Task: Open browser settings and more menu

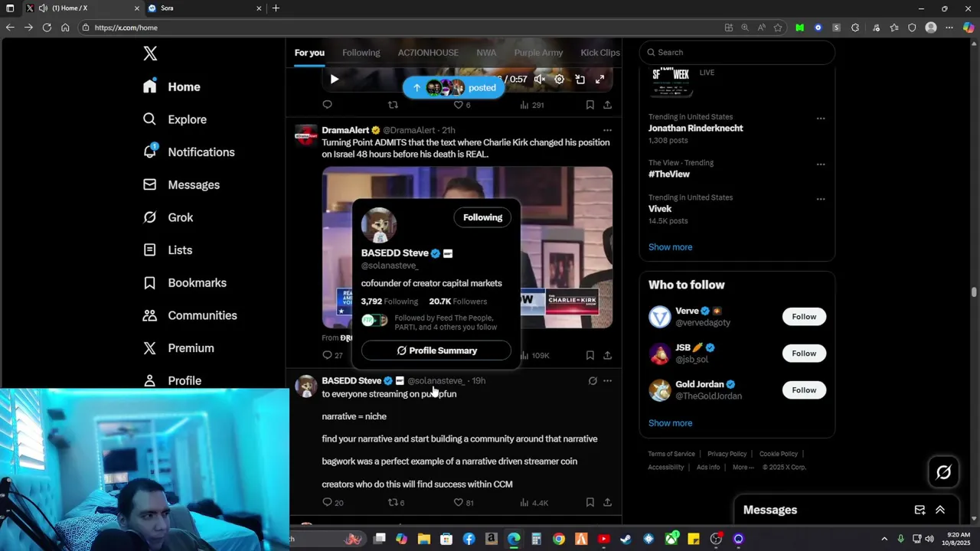Action: click(949, 28)
